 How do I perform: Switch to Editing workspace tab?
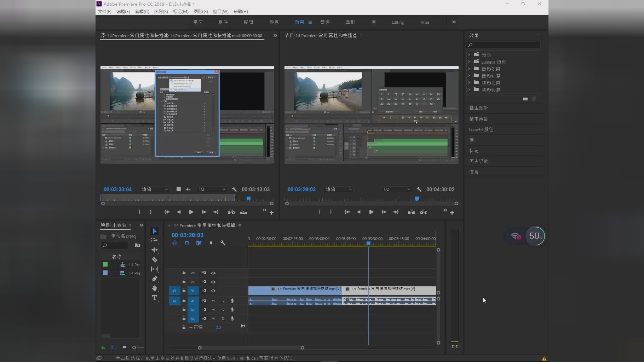[397, 22]
